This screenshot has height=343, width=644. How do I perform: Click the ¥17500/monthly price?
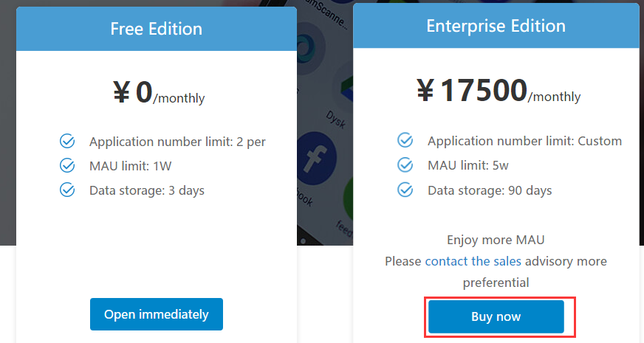[x=499, y=92]
